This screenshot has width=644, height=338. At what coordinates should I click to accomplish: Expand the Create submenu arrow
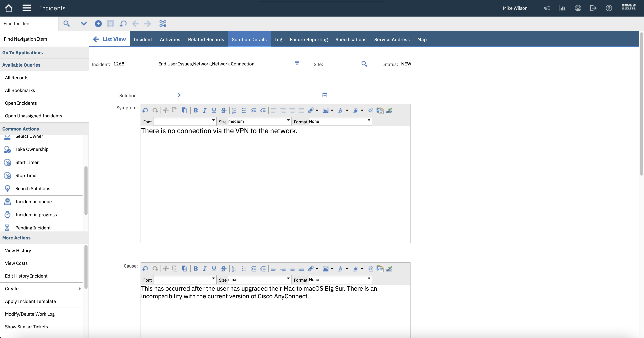click(x=80, y=289)
